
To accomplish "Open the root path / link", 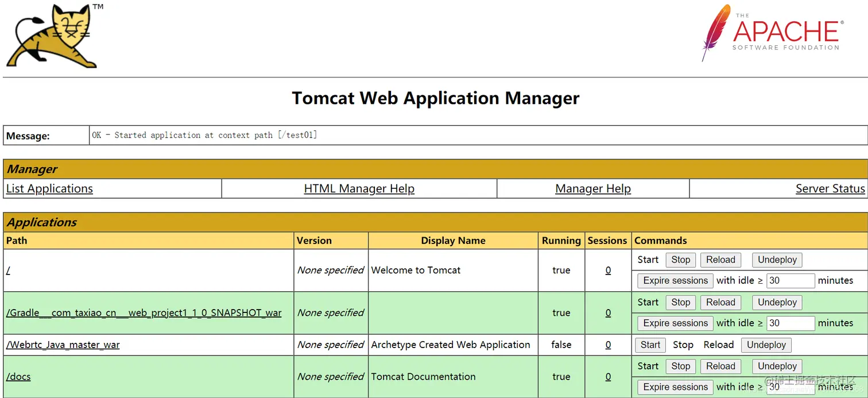I will tap(8, 270).
